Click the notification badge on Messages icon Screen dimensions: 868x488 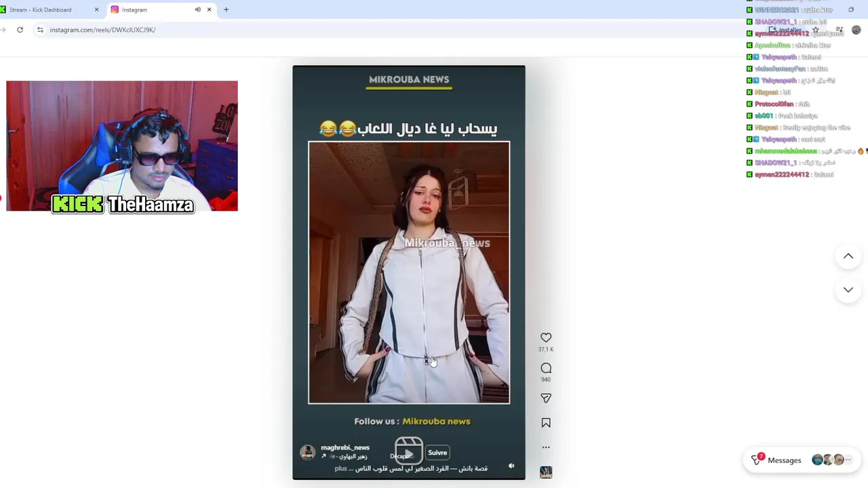[x=762, y=456]
